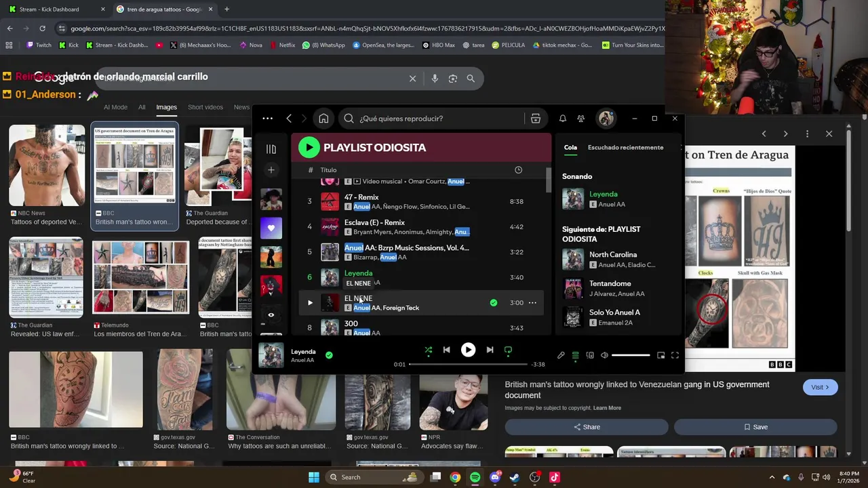This screenshot has height=488, width=868.
Task: Open preview panel three-dot options
Action: tap(807, 134)
